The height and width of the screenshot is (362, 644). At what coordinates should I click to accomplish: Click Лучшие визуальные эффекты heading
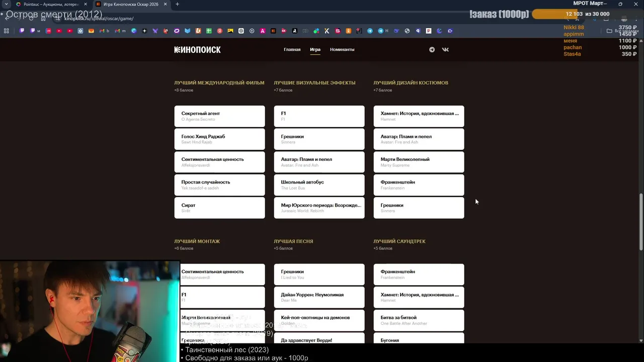(x=314, y=82)
